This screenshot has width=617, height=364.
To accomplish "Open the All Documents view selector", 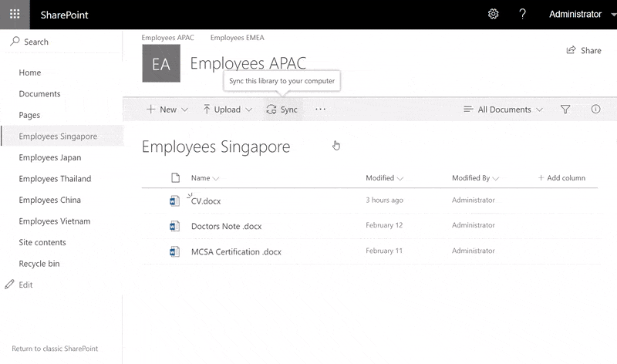I will (503, 110).
